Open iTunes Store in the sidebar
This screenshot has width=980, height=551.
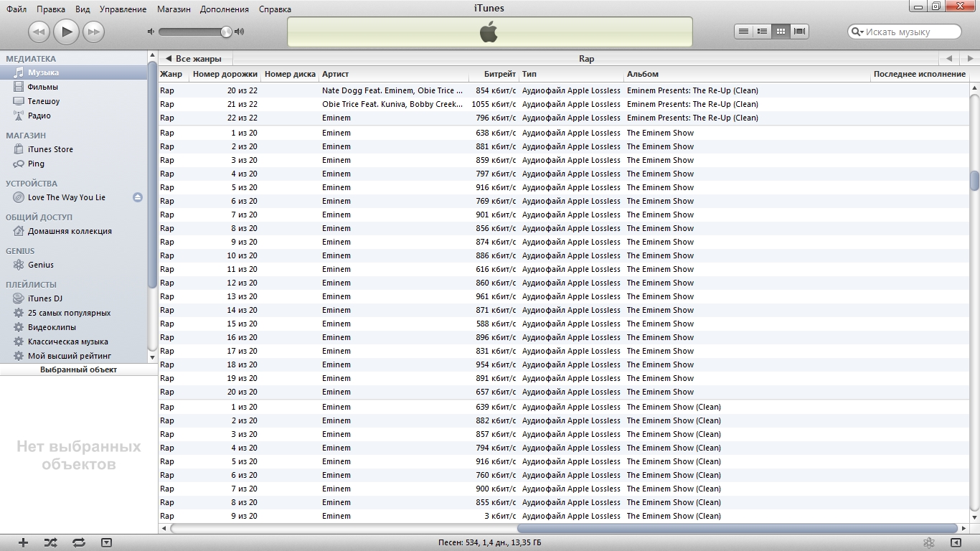pyautogui.click(x=50, y=149)
